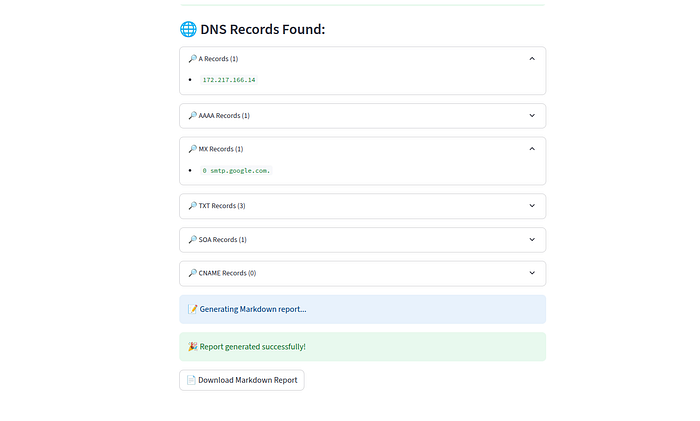Collapse the MX Records section via its chevron
Image resolution: width=700 pixels, height=421 pixels.
click(x=532, y=149)
